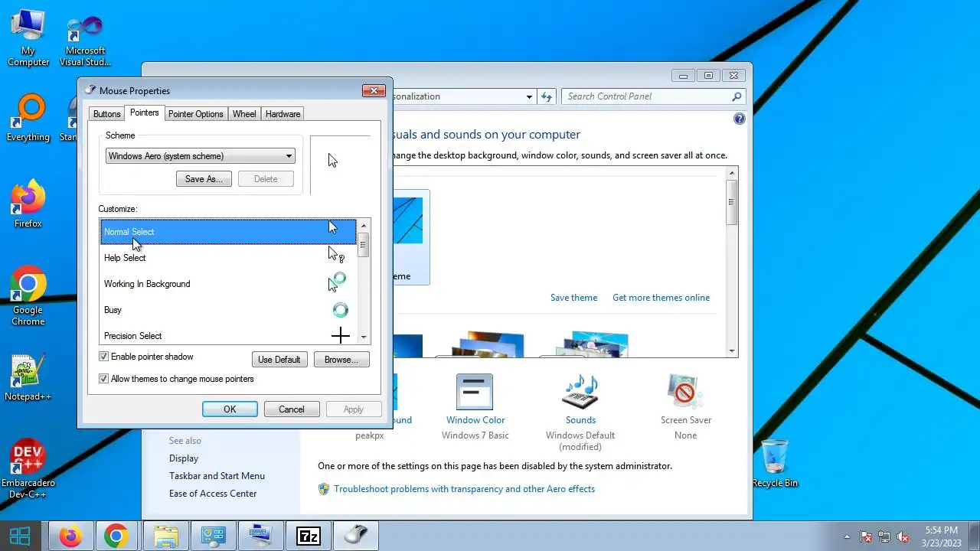Open 7-Zip from the taskbar
980x551 pixels.
coord(308,536)
